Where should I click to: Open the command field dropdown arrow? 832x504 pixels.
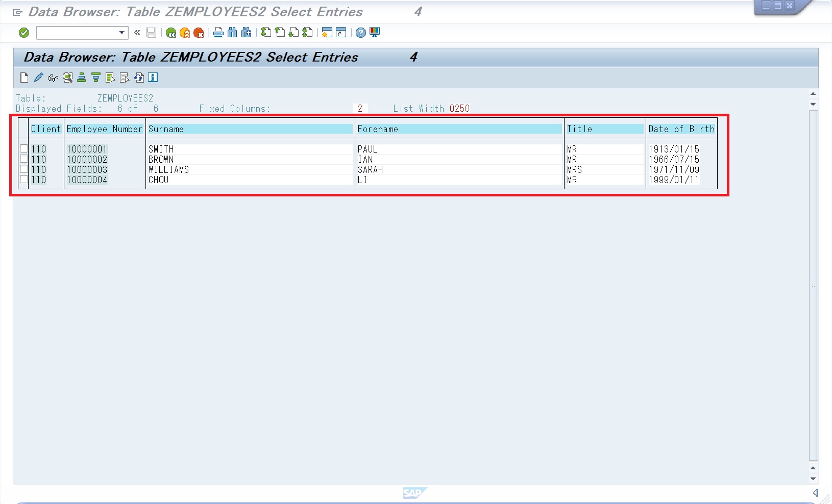click(121, 33)
